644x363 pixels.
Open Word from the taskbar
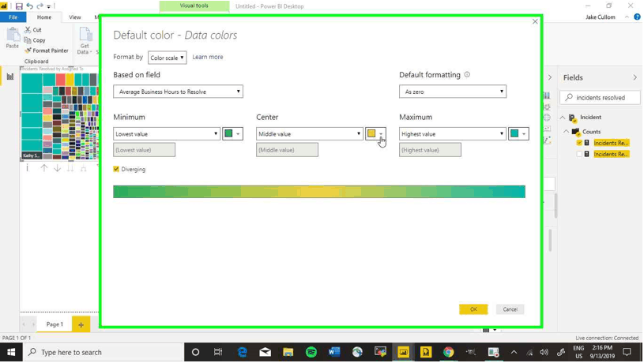tap(334, 352)
